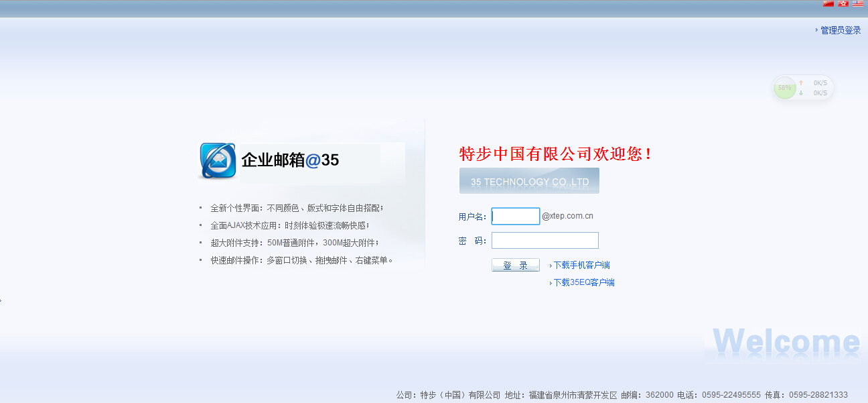Viewport: 868px width, 403px height.
Task: Click the 用户名 label
Action: tap(473, 217)
